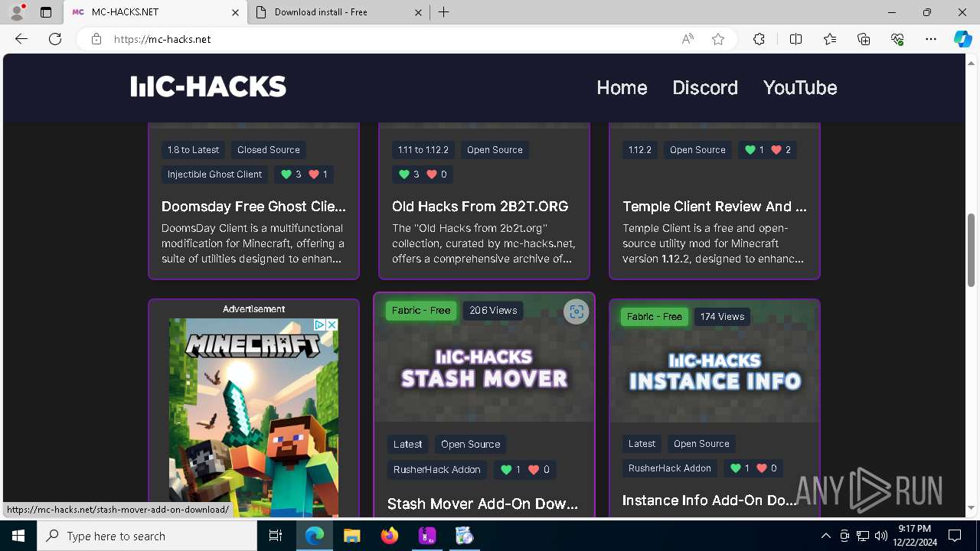Open the browser profile avatar
The image size is (980, 551).
click(x=17, y=12)
